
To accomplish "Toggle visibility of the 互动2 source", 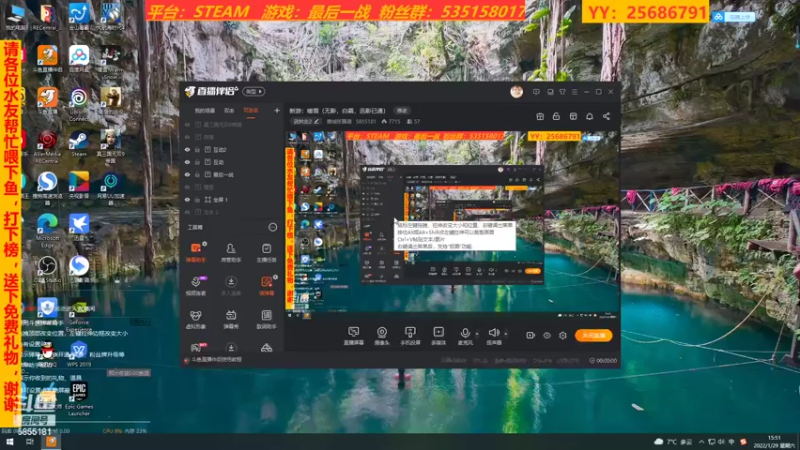I will click(x=187, y=150).
